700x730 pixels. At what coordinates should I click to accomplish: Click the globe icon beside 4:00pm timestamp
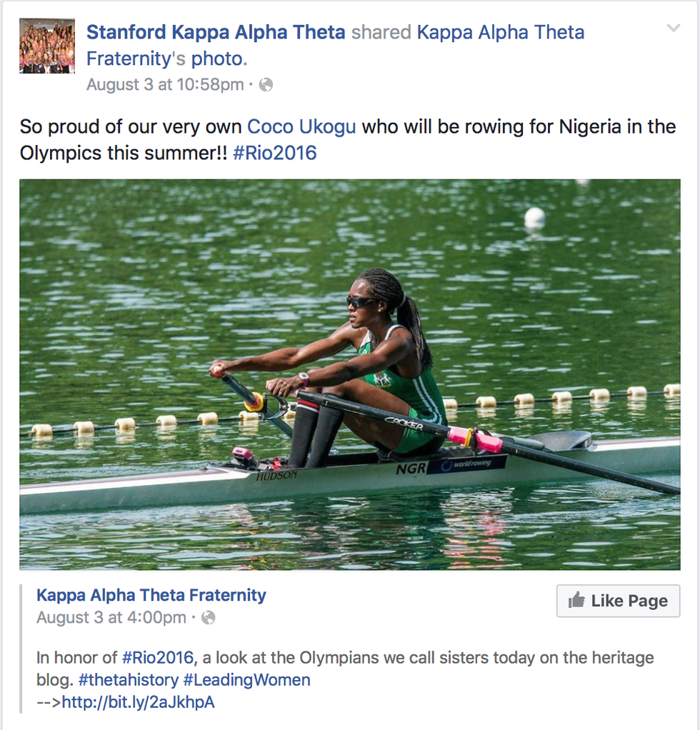(x=208, y=618)
